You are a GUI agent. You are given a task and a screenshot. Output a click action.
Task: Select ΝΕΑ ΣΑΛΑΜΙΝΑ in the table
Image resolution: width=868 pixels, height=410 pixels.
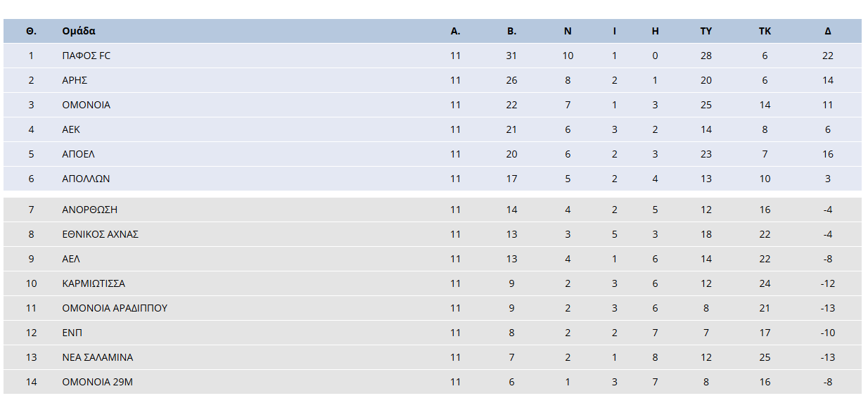(x=97, y=357)
